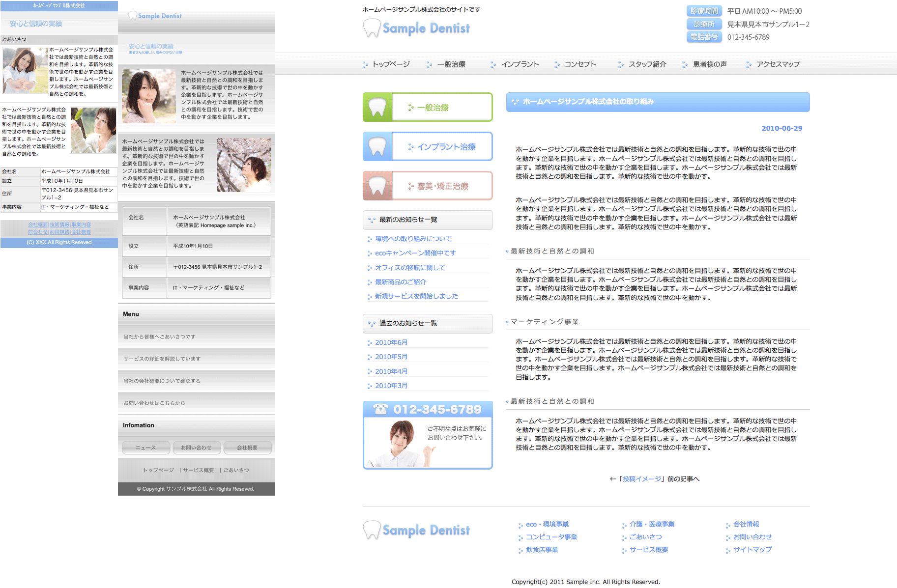Follow the 投稿イメージ previous article link

pyautogui.click(x=642, y=479)
